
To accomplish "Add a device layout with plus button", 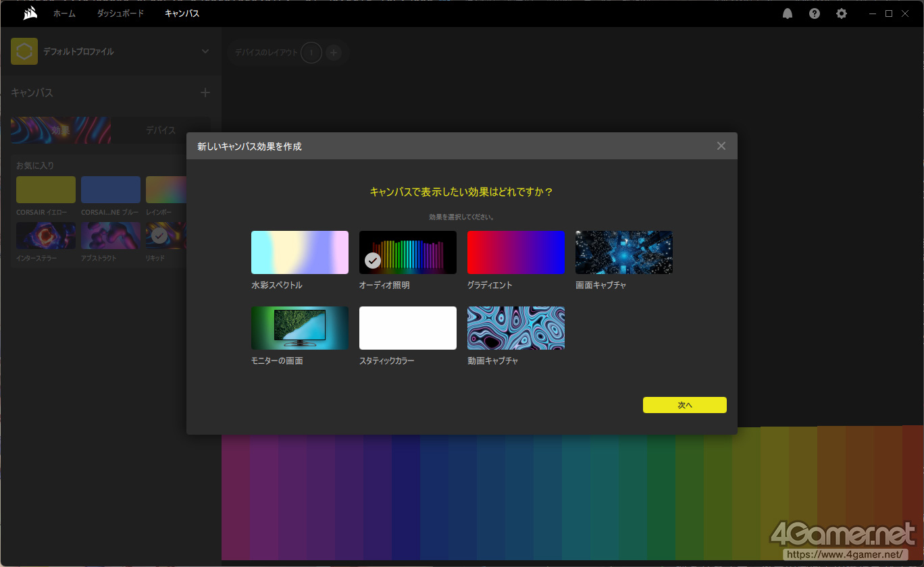I will [x=334, y=53].
